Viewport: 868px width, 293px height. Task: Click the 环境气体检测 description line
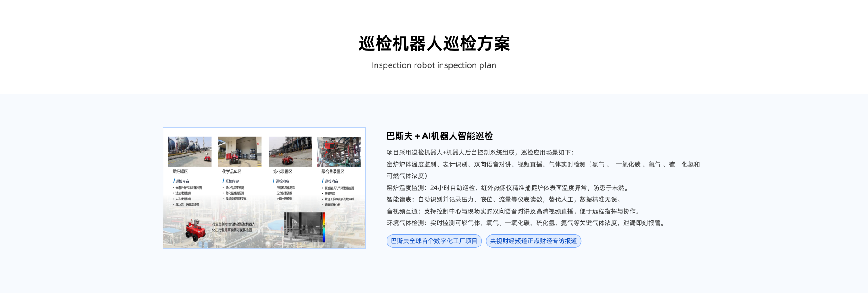click(526, 223)
